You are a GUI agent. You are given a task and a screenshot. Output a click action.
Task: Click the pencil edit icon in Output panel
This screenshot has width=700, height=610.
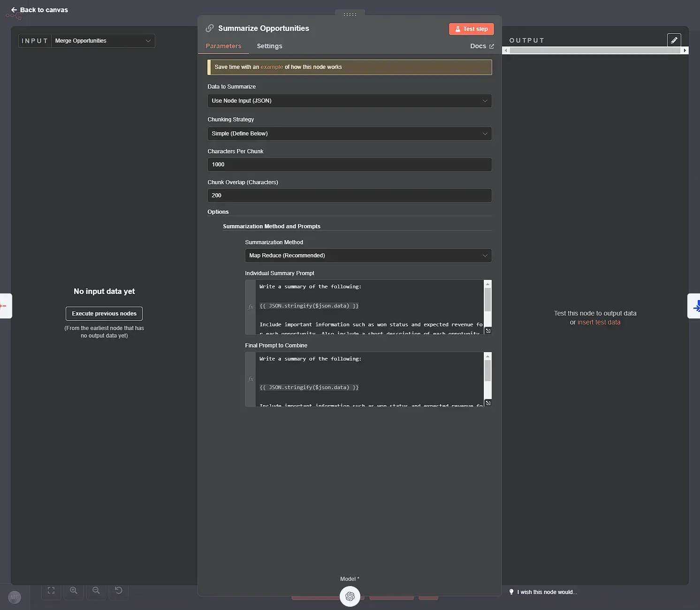[x=674, y=40]
